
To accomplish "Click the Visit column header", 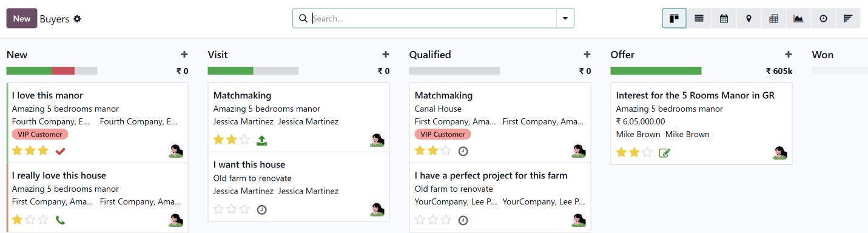I will [x=218, y=55].
